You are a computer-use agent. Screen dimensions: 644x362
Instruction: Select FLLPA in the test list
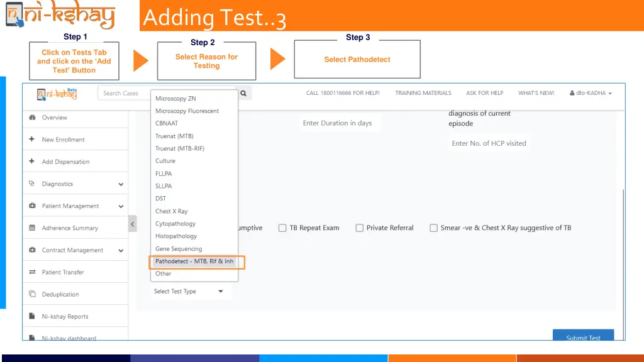pos(164,173)
